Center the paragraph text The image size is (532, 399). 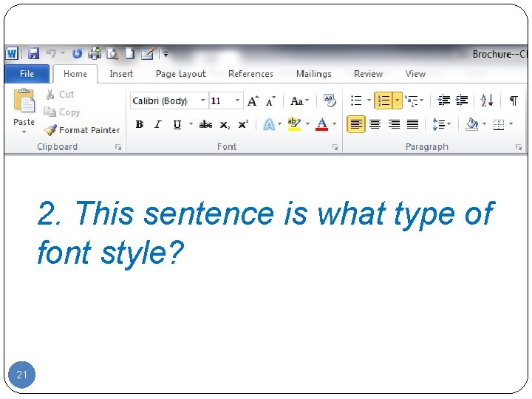(375, 125)
